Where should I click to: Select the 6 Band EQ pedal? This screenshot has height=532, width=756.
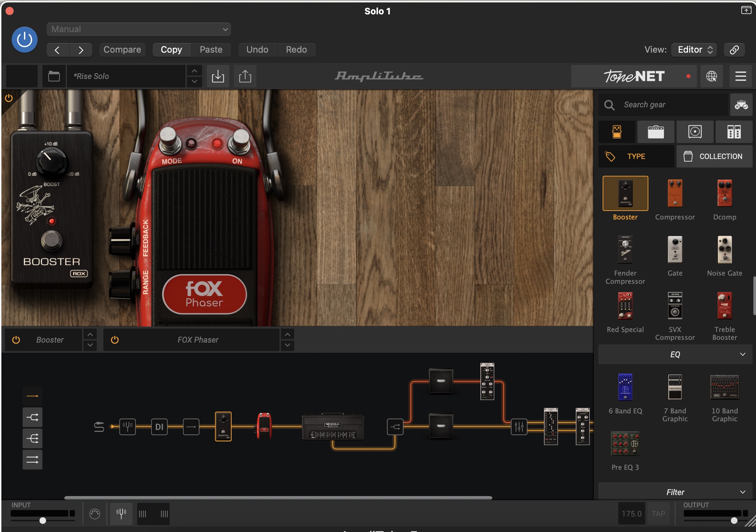click(625, 387)
